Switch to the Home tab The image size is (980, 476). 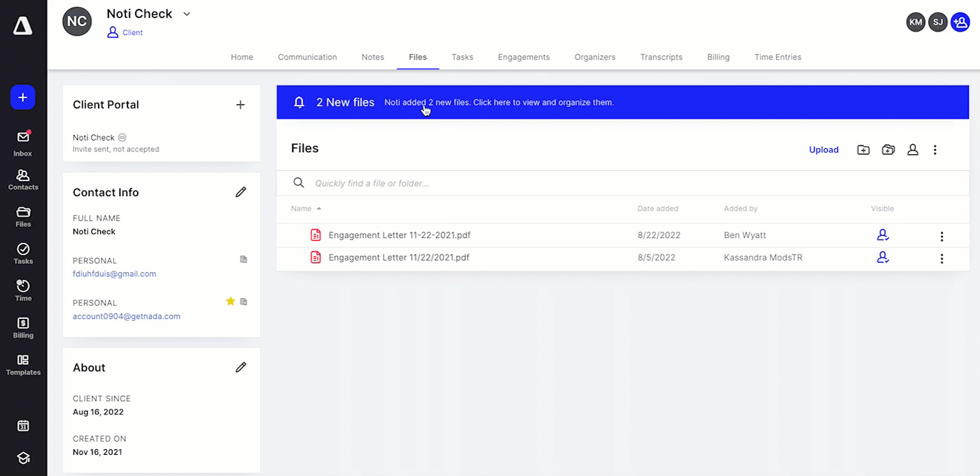242,57
